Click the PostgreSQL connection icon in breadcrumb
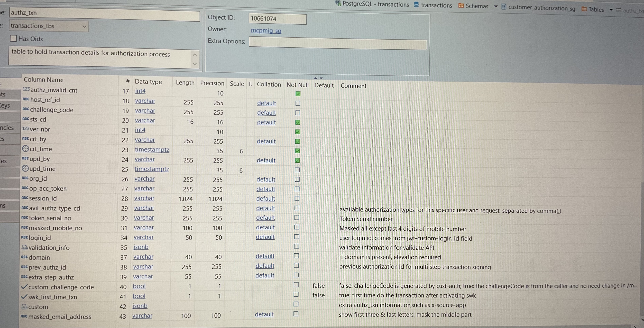This screenshot has width=644, height=328. tap(338, 4)
